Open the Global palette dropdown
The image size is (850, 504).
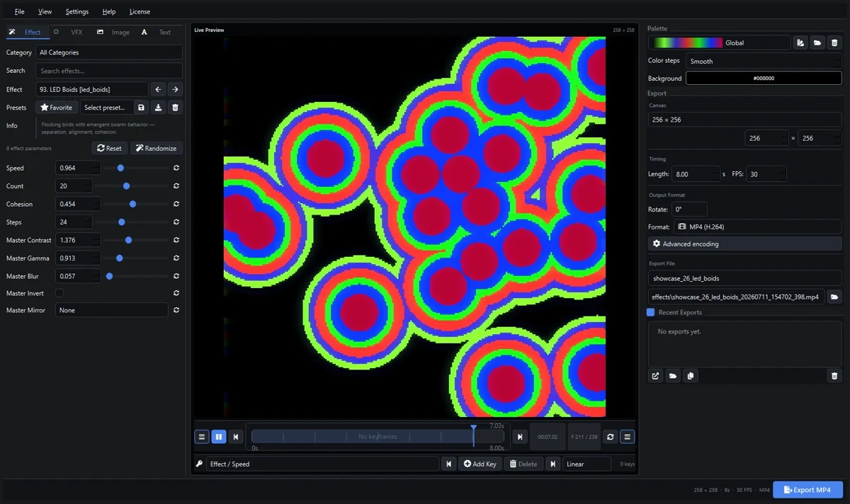click(720, 42)
